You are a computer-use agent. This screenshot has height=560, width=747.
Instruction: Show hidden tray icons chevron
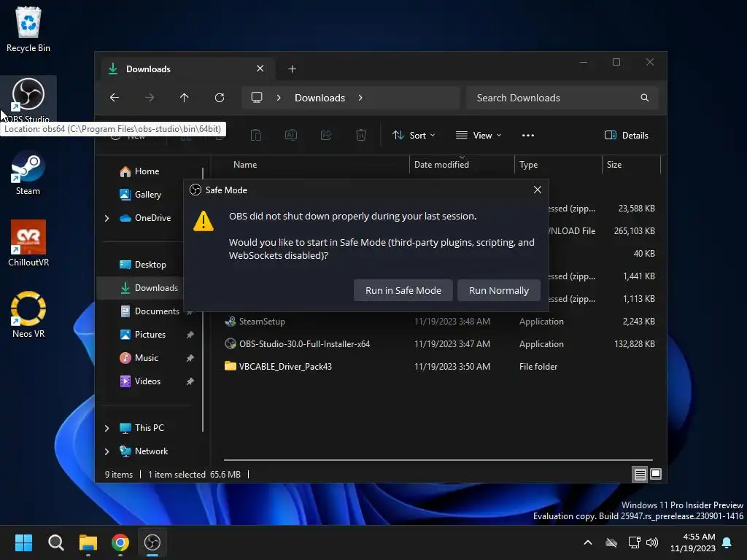coord(588,542)
